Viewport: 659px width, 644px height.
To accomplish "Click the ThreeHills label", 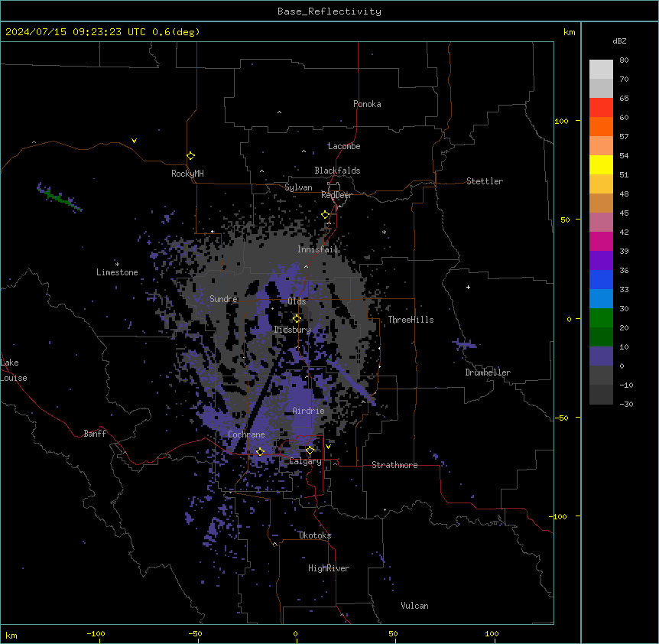I will pos(411,320).
